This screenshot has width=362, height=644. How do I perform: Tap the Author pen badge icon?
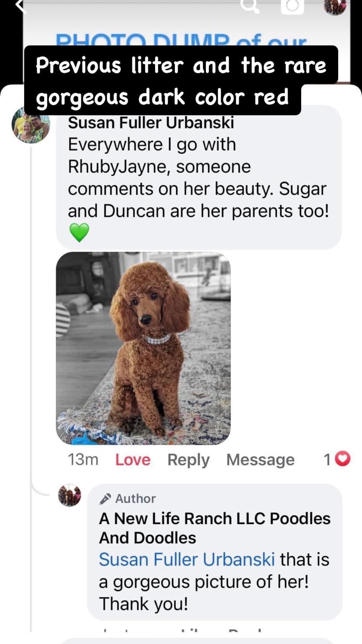click(x=105, y=498)
